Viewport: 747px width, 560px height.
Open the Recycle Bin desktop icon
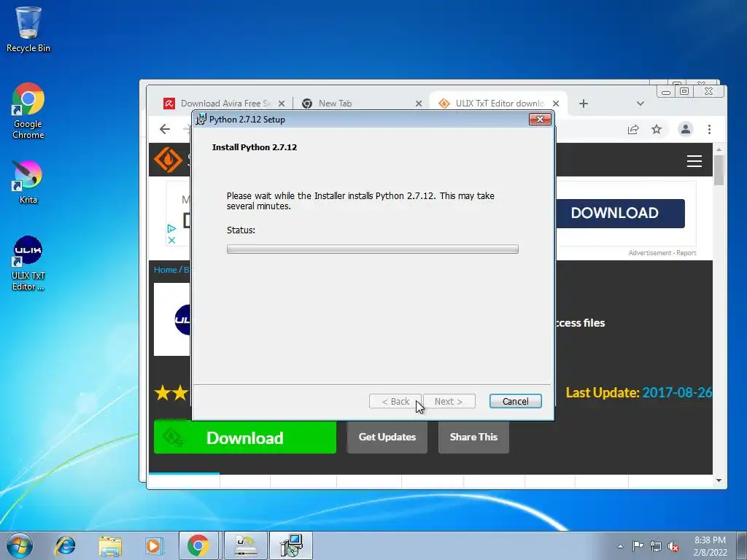28,29
